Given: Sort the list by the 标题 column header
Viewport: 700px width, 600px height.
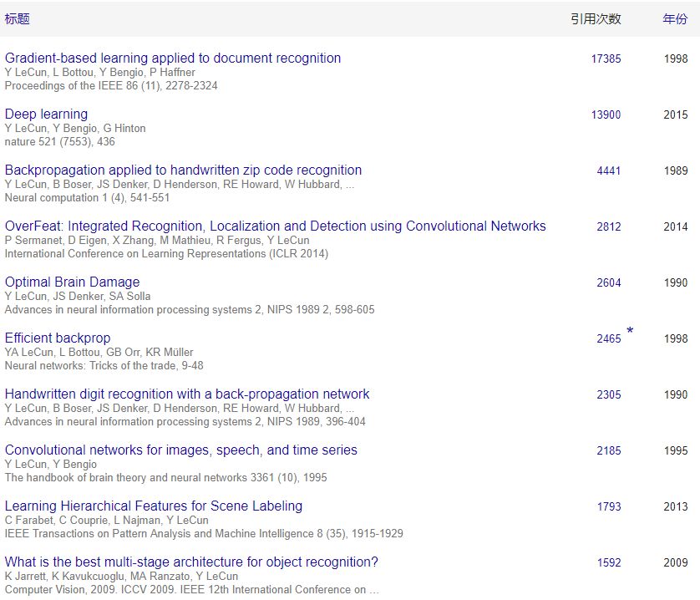Looking at the screenshot, I should click(17, 19).
